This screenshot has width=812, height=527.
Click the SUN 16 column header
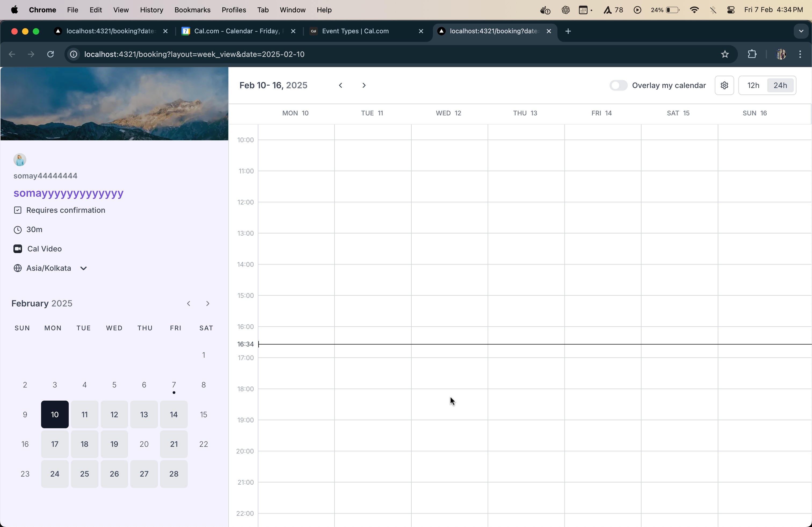point(755,113)
